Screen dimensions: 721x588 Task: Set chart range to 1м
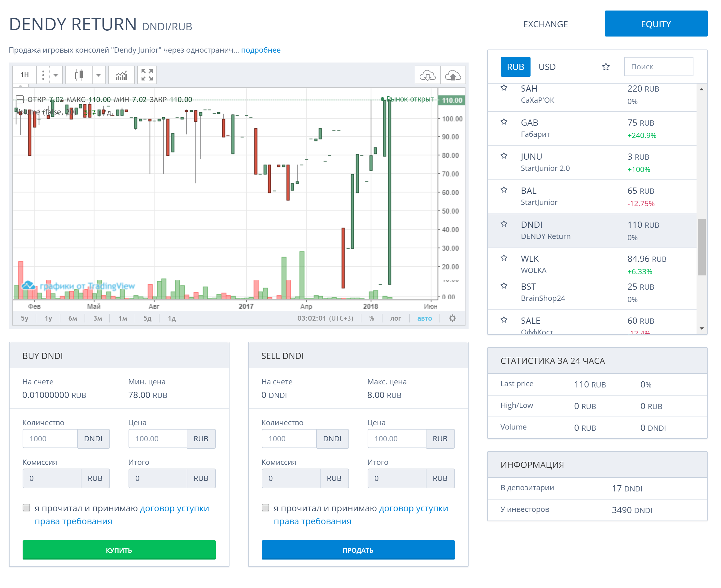123,318
